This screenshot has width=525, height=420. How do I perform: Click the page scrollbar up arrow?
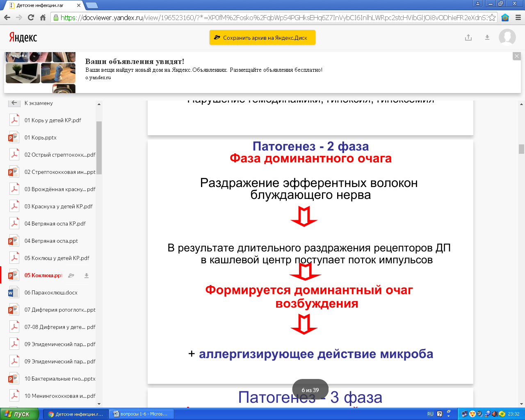521,104
